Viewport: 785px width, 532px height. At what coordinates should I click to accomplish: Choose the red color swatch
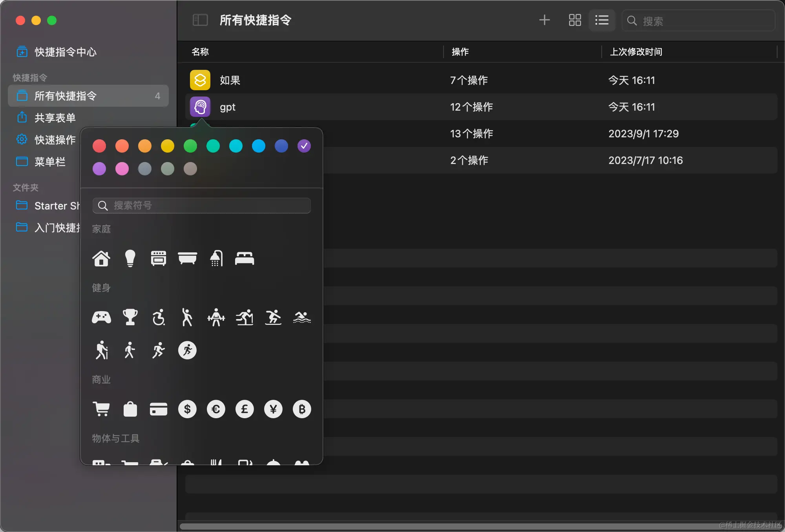[x=99, y=146]
